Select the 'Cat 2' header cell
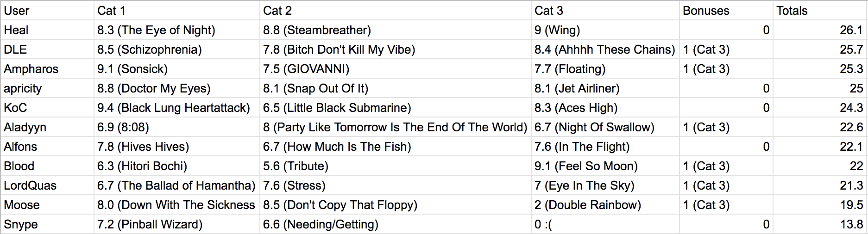 click(x=395, y=10)
